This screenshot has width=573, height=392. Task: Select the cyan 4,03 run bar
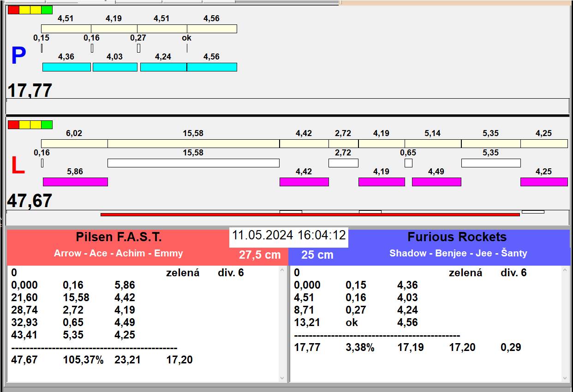click(x=115, y=67)
